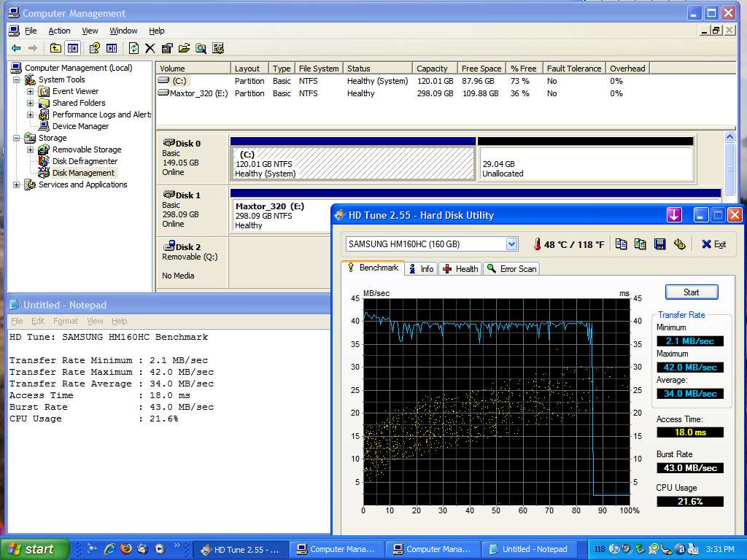Click the Save screenshot floppy icon in HD Tune
The width and height of the screenshot is (747, 560).
(x=660, y=244)
